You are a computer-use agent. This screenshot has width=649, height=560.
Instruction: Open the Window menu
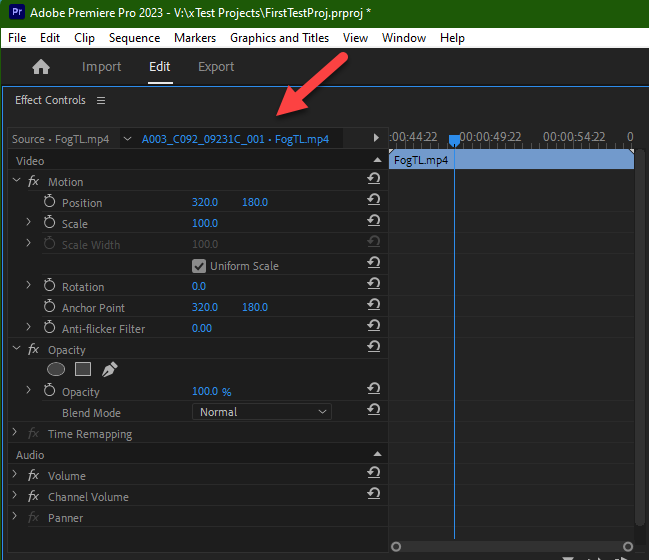point(404,38)
